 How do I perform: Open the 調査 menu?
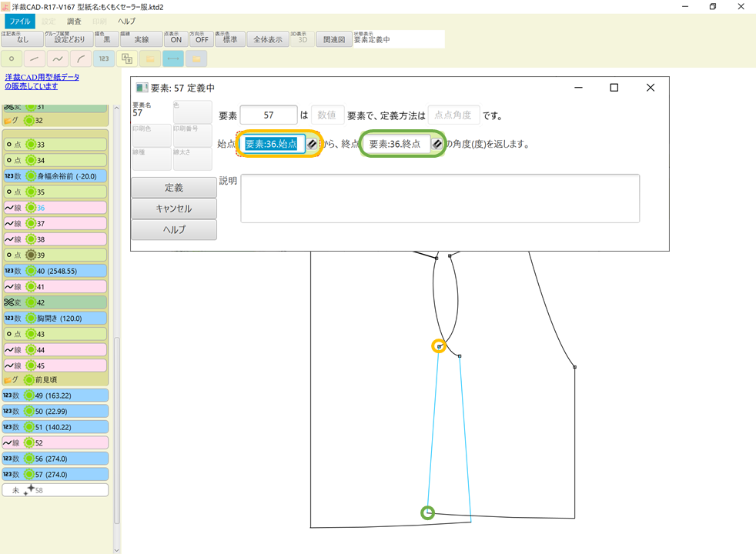pos(73,21)
